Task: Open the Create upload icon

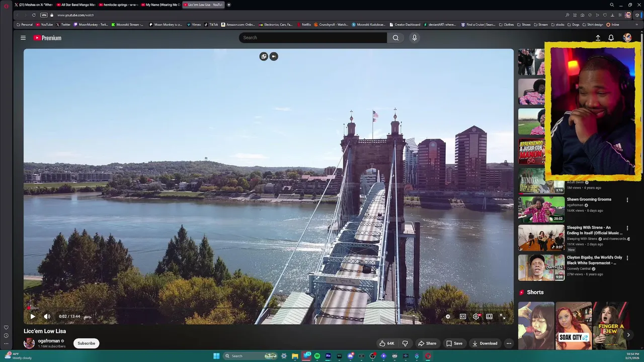Action: [598, 38]
